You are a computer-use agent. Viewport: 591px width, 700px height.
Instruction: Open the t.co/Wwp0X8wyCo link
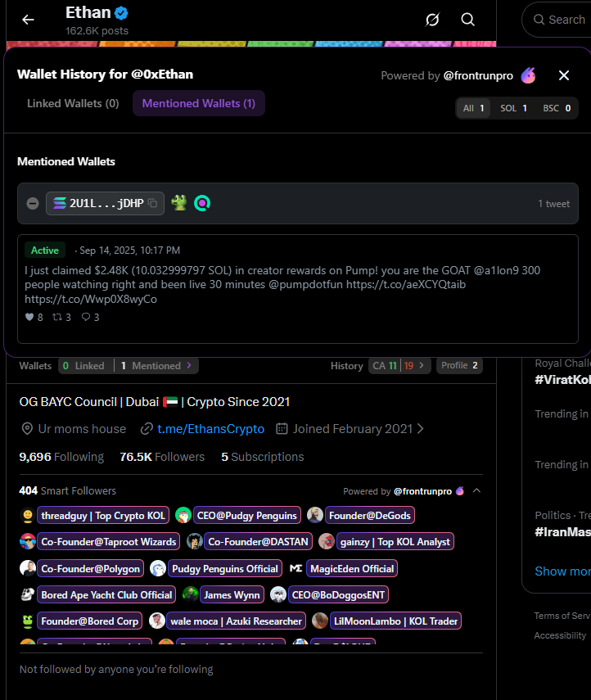(x=91, y=299)
